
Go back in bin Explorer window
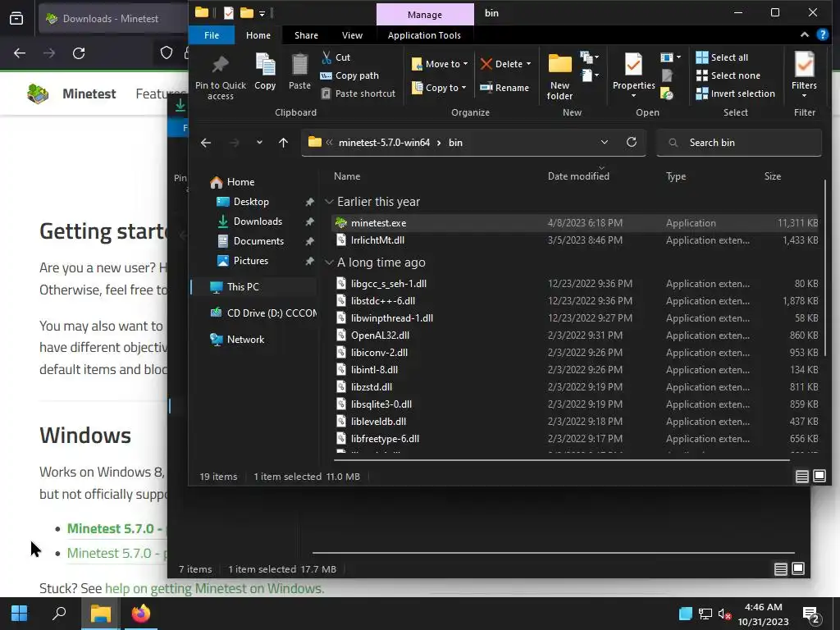206,143
